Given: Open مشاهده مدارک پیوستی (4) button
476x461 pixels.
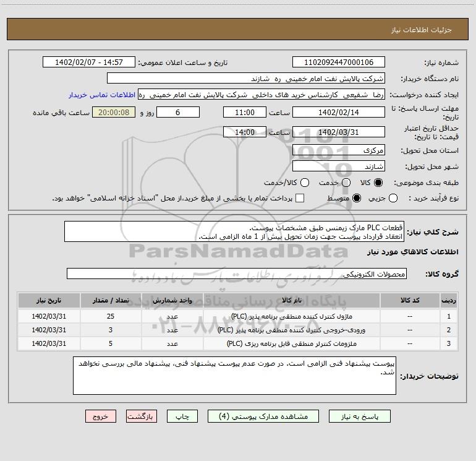Looking at the screenshot, I should coord(263,416).
